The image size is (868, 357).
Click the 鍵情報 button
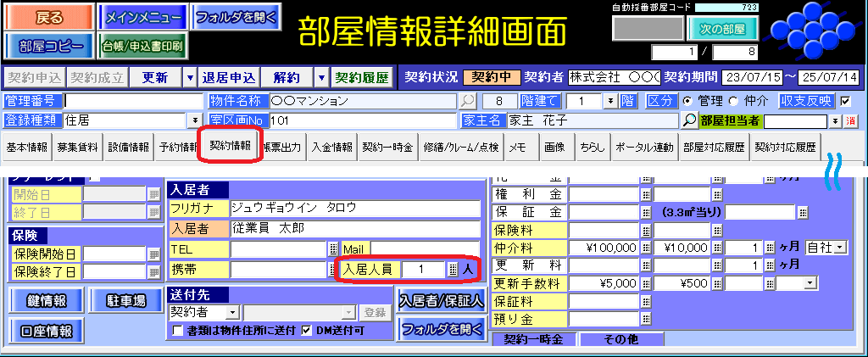(42, 299)
